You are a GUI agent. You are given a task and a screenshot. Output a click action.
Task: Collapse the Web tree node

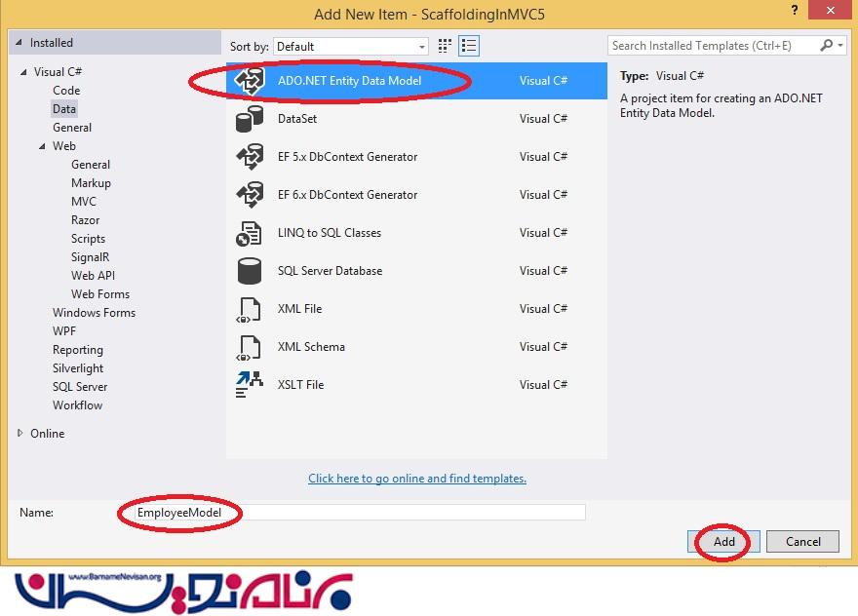tap(42, 146)
